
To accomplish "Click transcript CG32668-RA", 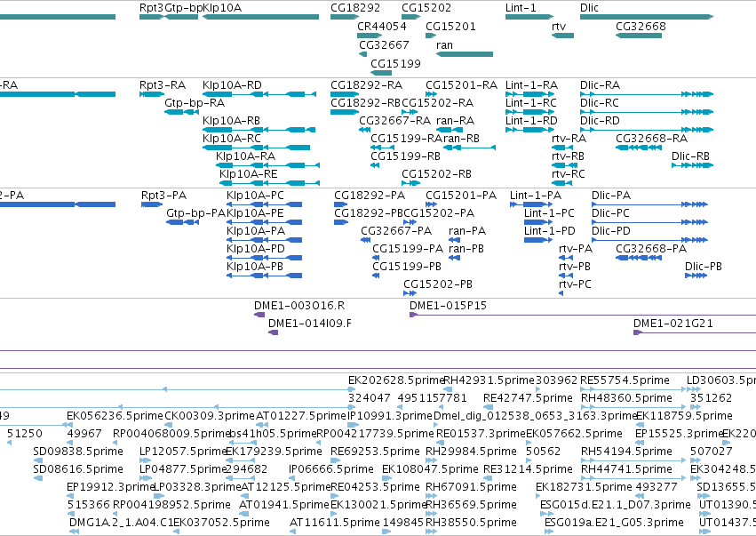I will click(639, 148).
